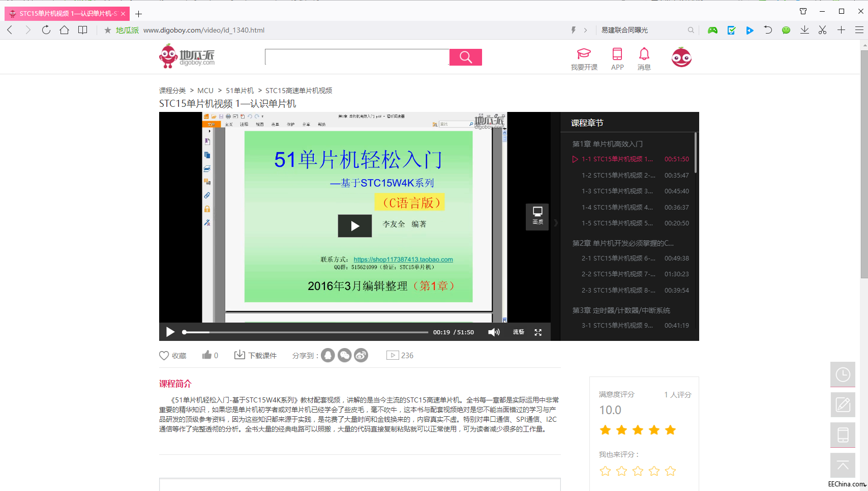The height and width of the screenshot is (491, 868).
Task: Go to 51单片机 breadcrumb link
Action: (x=240, y=91)
